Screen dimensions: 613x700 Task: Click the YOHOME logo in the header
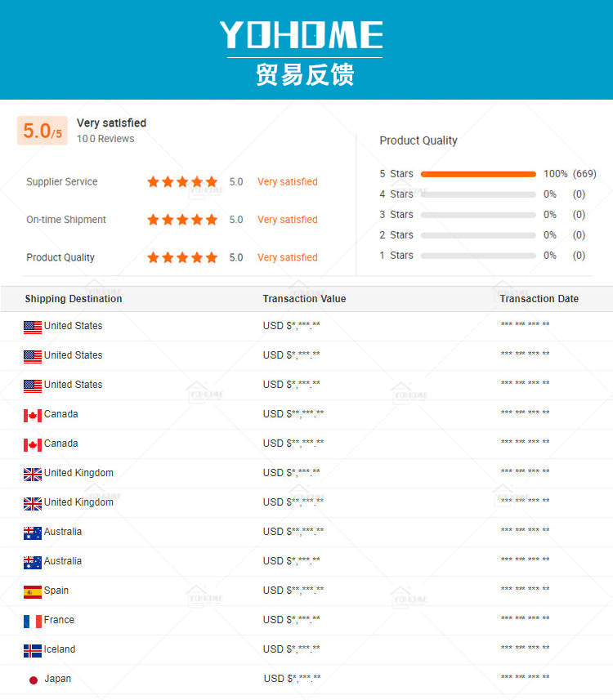[301, 35]
